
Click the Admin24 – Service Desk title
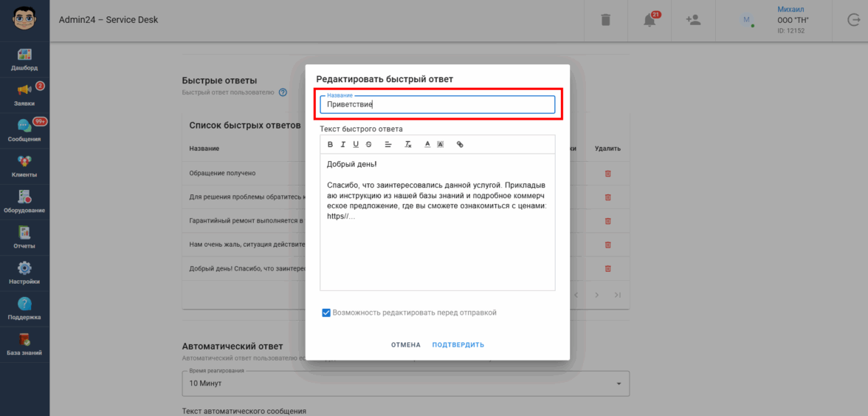pos(108,20)
